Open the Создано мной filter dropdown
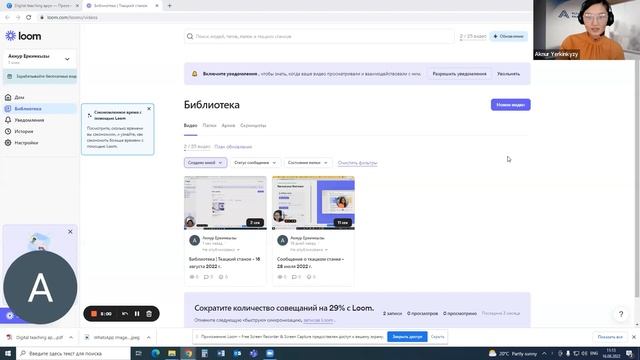Image resolution: width=640 pixels, height=360 pixels. [x=205, y=162]
